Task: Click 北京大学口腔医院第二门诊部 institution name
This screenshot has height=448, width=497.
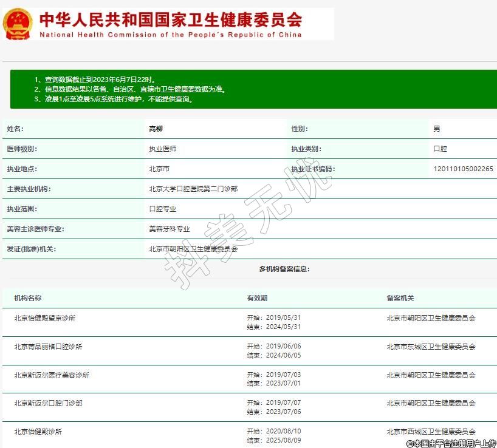Action: coord(193,189)
